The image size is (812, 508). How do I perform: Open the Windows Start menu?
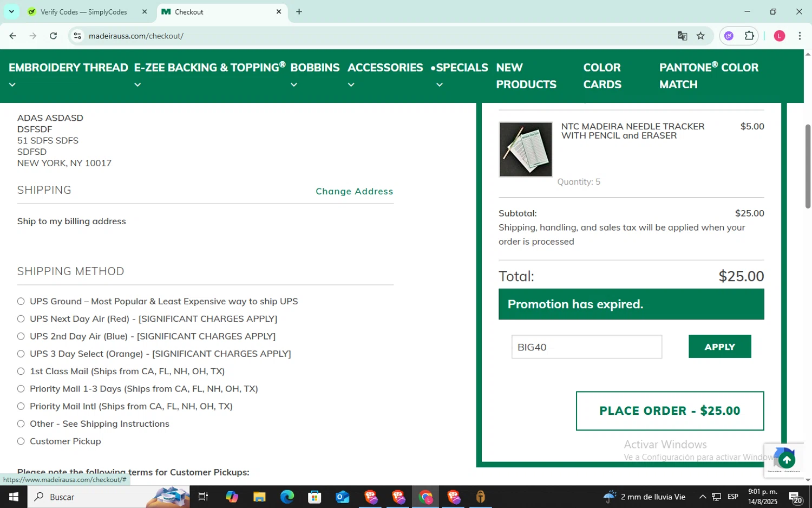click(x=14, y=497)
